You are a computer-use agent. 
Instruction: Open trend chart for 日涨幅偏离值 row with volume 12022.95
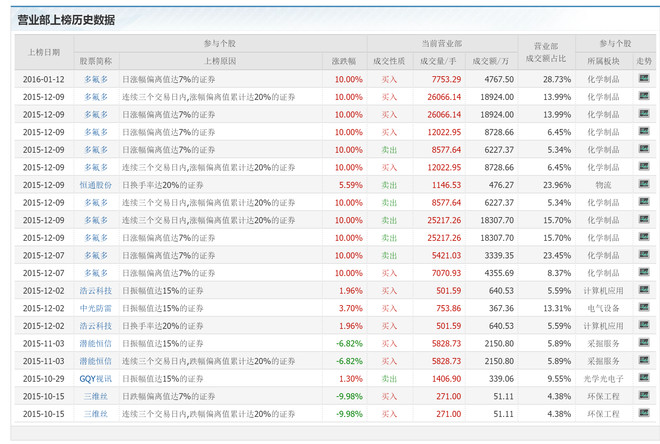[644, 131]
